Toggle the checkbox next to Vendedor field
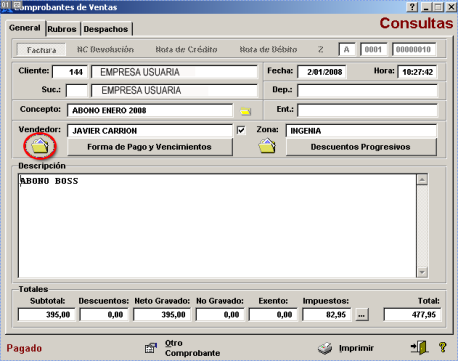This screenshot has height=361, width=458. (241, 130)
